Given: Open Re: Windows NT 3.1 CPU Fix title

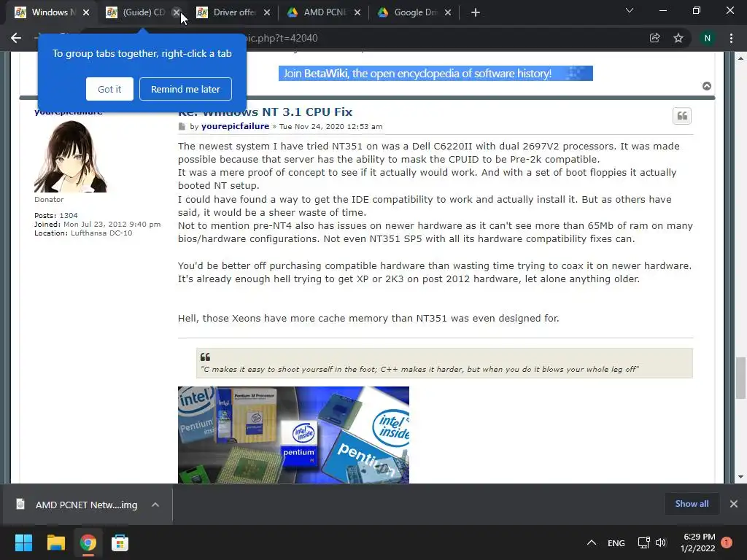Looking at the screenshot, I should tap(265, 112).
